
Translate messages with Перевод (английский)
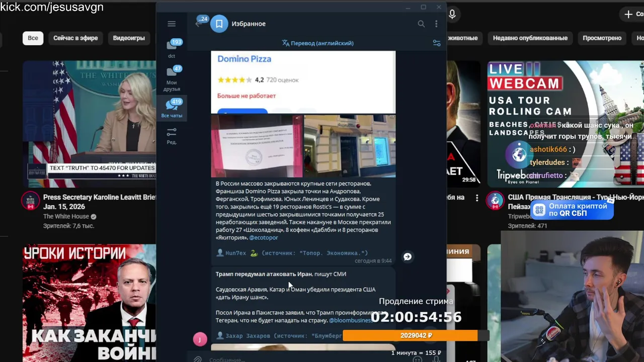317,43
